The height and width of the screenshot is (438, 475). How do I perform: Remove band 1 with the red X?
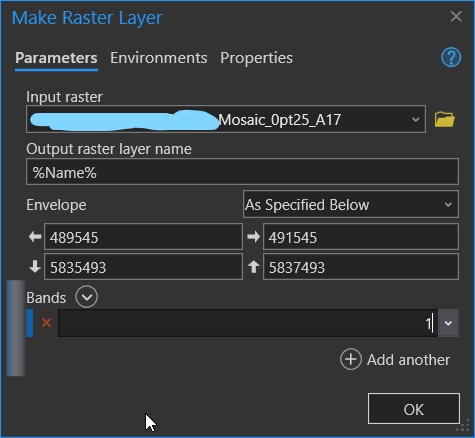(x=46, y=323)
